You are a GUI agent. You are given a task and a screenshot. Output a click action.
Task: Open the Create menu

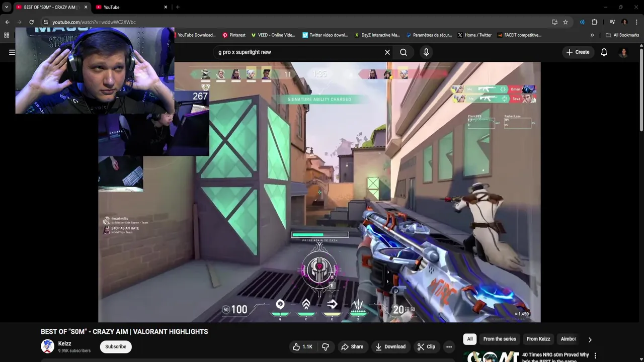[x=578, y=52]
